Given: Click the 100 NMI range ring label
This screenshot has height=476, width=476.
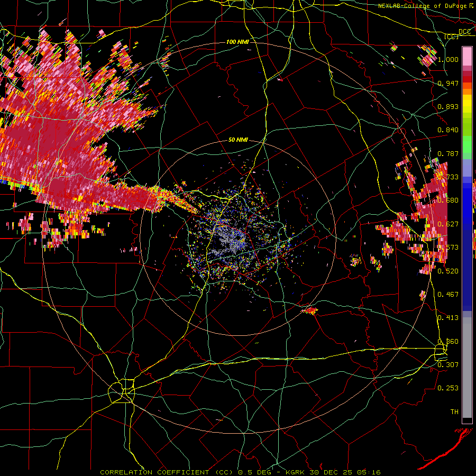Looking at the screenshot, I should pos(237,42).
